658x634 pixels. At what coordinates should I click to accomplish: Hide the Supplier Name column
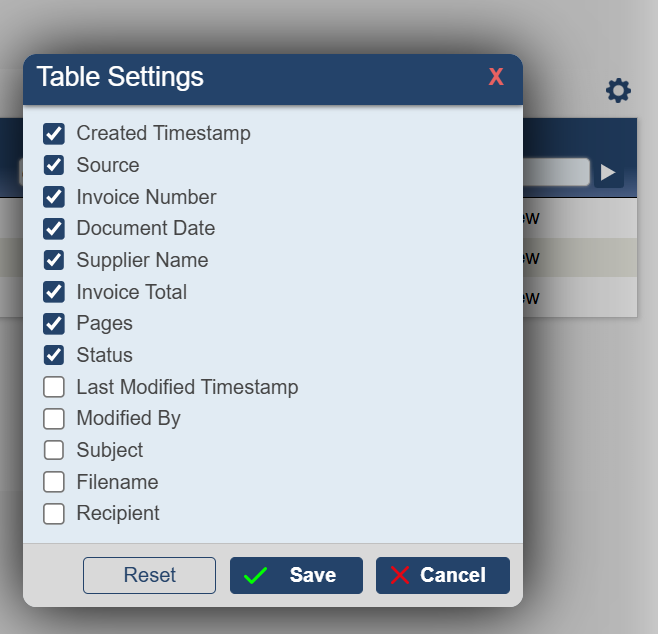pos(54,260)
